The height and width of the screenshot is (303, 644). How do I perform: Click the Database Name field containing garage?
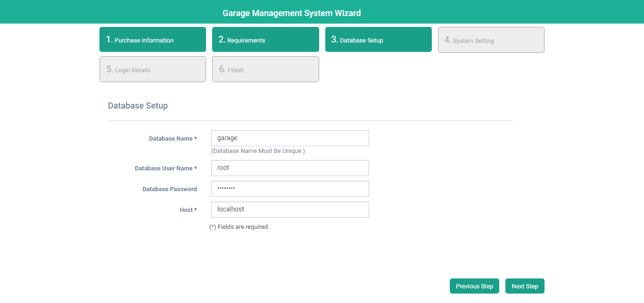click(x=290, y=138)
